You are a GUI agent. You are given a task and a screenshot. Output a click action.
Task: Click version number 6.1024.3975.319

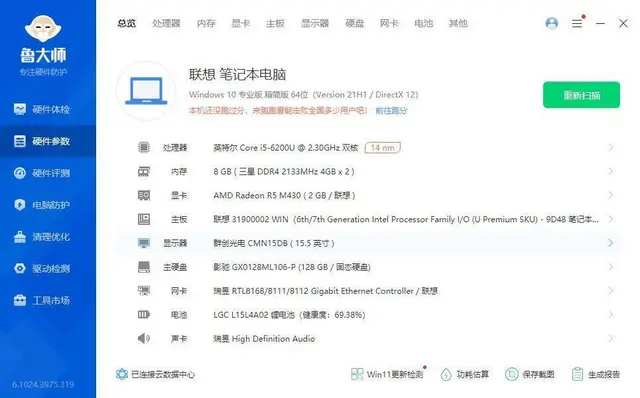tap(43, 385)
